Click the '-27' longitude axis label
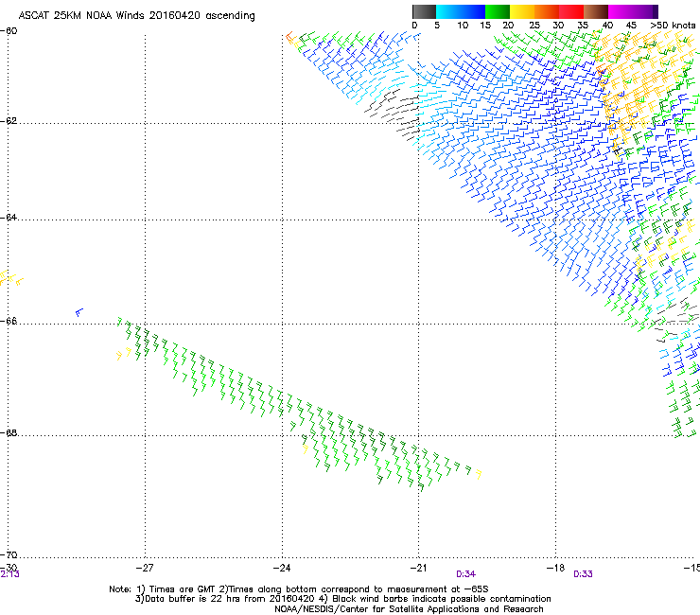700x615 pixels. 145,568
